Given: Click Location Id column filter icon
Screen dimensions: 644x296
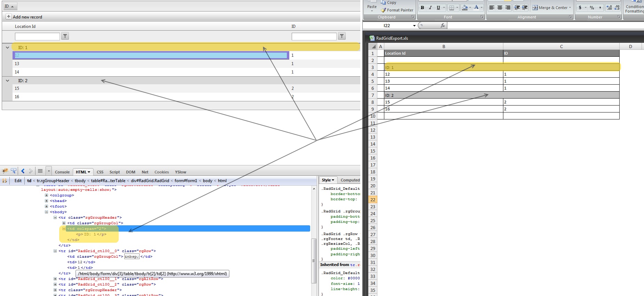Looking at the screenshot, I should tap(65, 36).
